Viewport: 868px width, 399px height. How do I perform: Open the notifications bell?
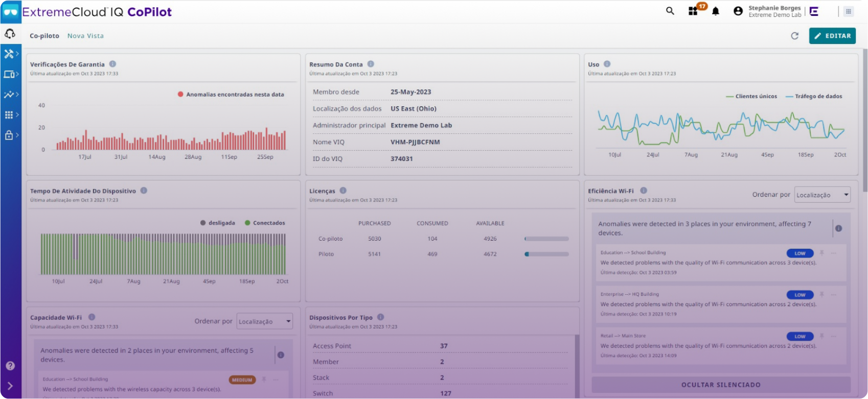coord(716,11)
